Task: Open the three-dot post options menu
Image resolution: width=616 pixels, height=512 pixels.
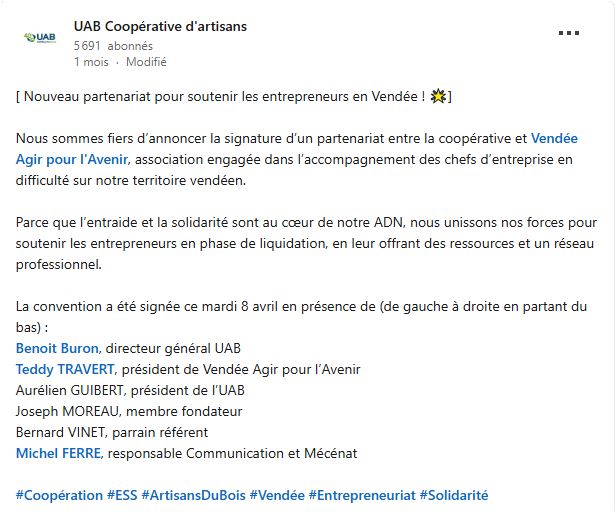Action: [568, 33]
